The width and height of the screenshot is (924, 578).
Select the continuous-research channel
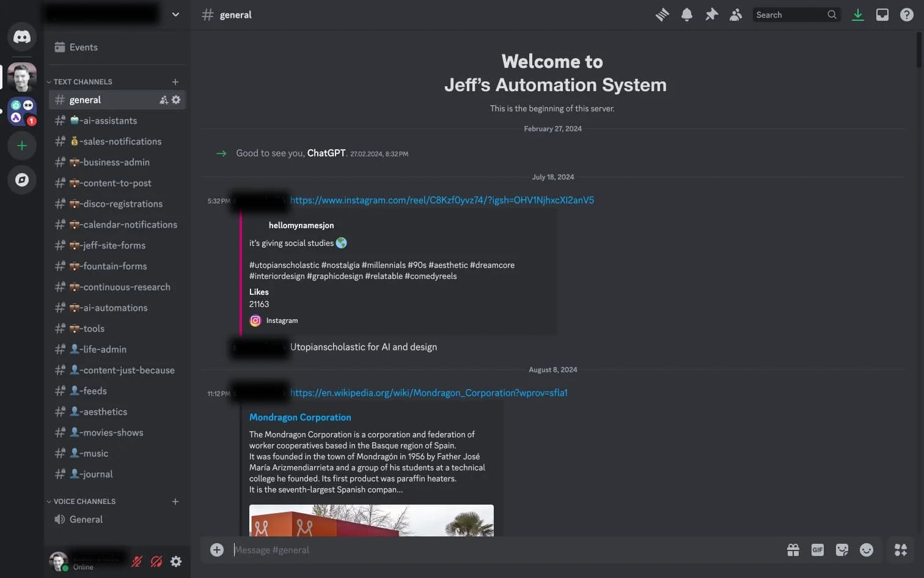click(117, 287)
